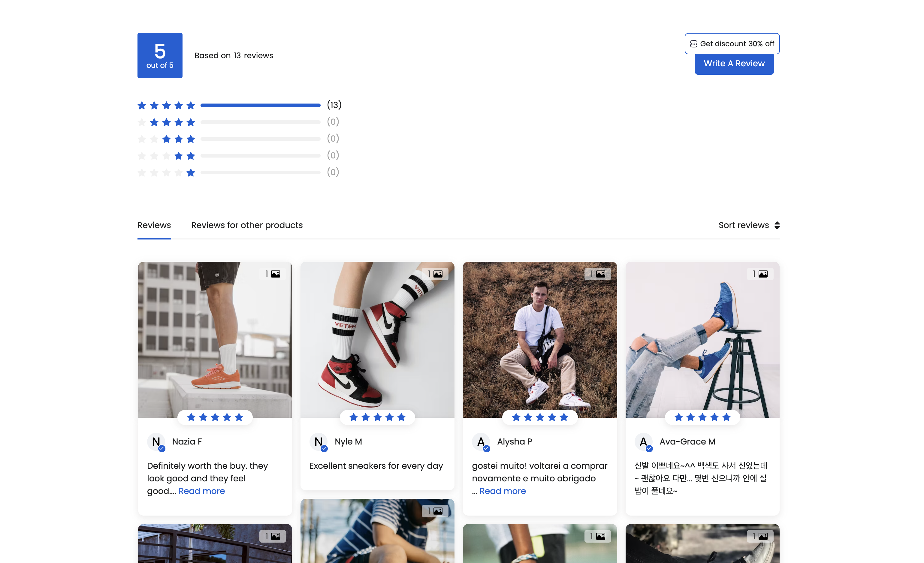Open Nyle M's red Nike sneaker photo

coord(377,340)
